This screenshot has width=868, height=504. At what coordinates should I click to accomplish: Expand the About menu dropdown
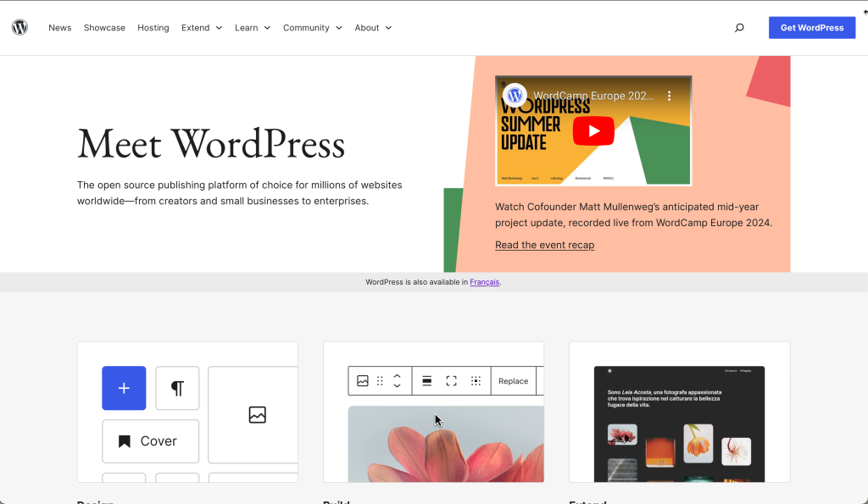click(x=373, y=28)
